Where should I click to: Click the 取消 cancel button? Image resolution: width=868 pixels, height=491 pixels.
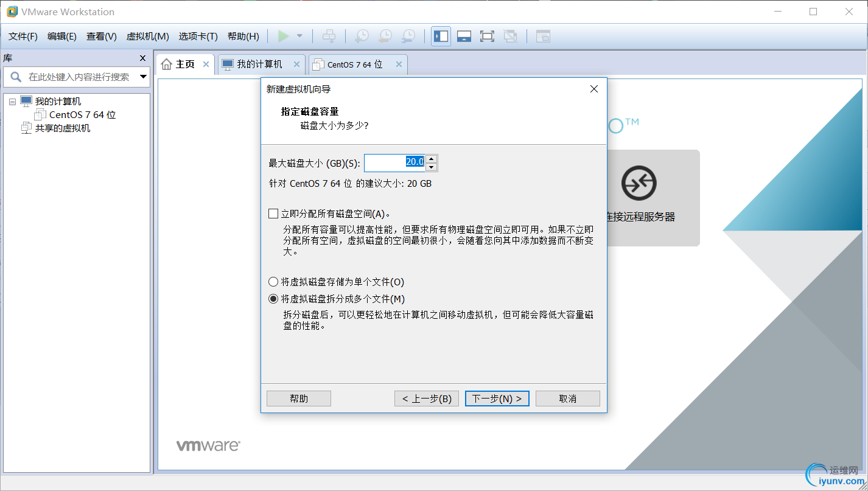pyautogui.click(x=568, y=399)
